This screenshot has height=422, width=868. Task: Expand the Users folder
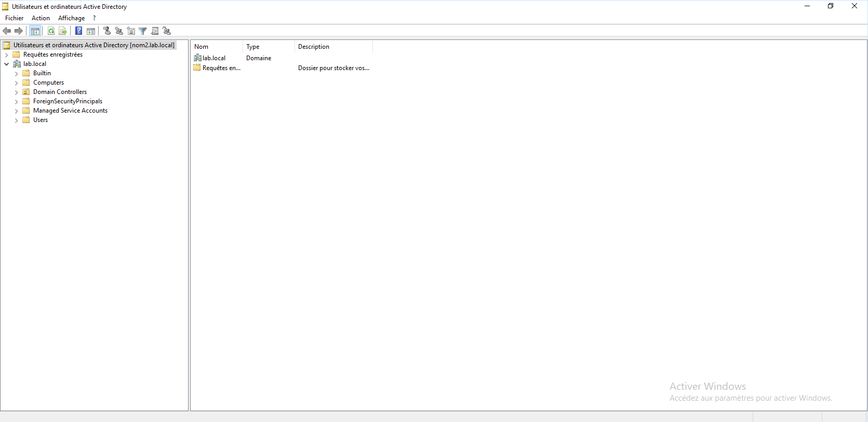point(16,120)
